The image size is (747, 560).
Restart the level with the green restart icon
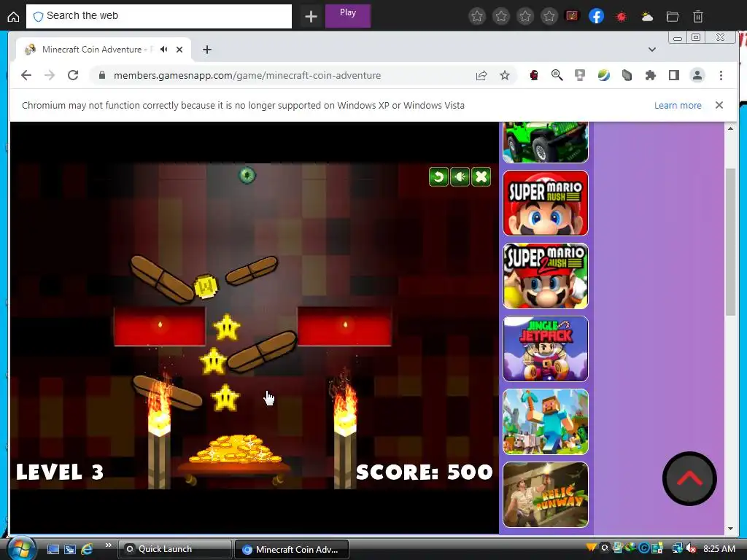point(438,177)
